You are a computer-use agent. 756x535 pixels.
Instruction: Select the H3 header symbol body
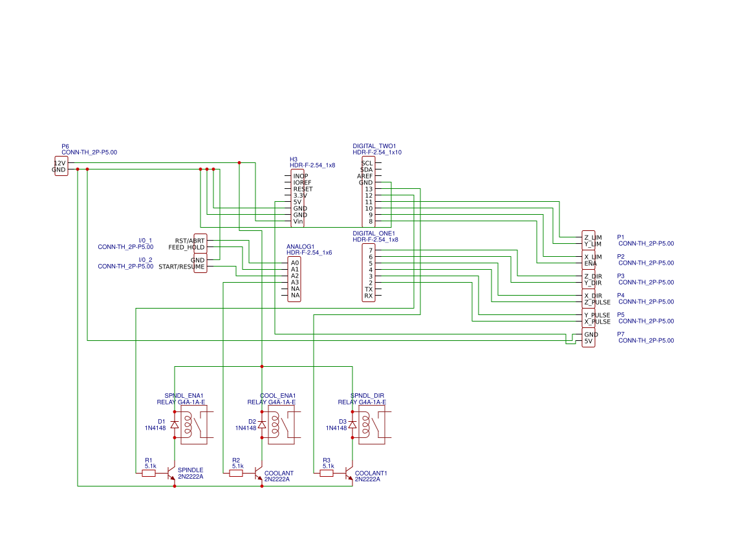297,198
